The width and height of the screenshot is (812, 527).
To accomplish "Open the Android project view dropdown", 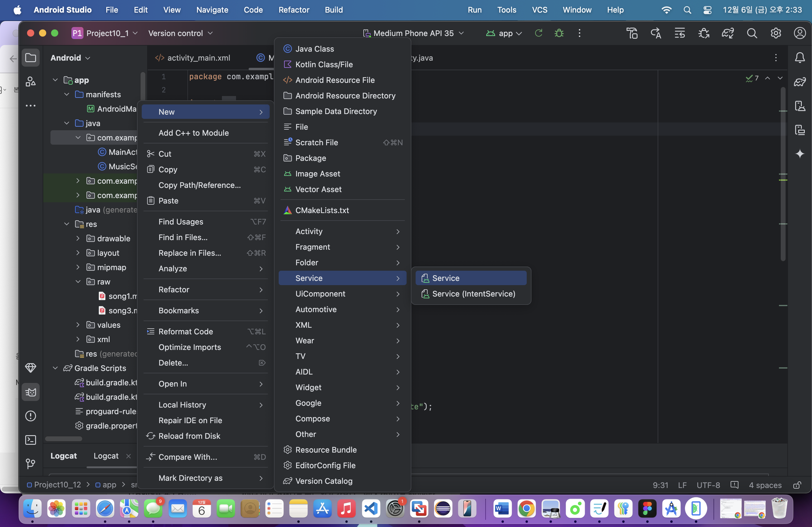I will [70, 58].
